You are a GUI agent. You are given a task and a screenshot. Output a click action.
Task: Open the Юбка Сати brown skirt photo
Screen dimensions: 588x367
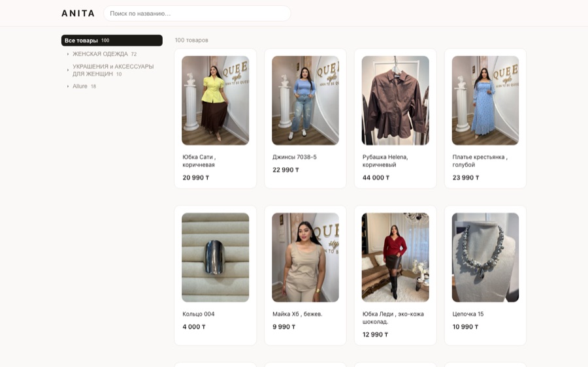tap(215, 101)
